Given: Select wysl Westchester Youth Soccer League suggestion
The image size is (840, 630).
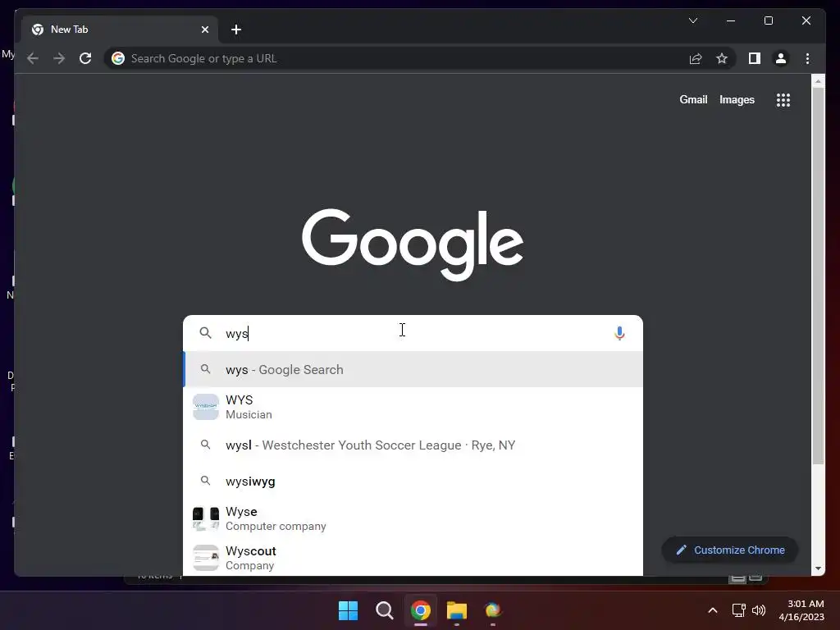Looking at the screenshot, I should (x=413, y=445).
